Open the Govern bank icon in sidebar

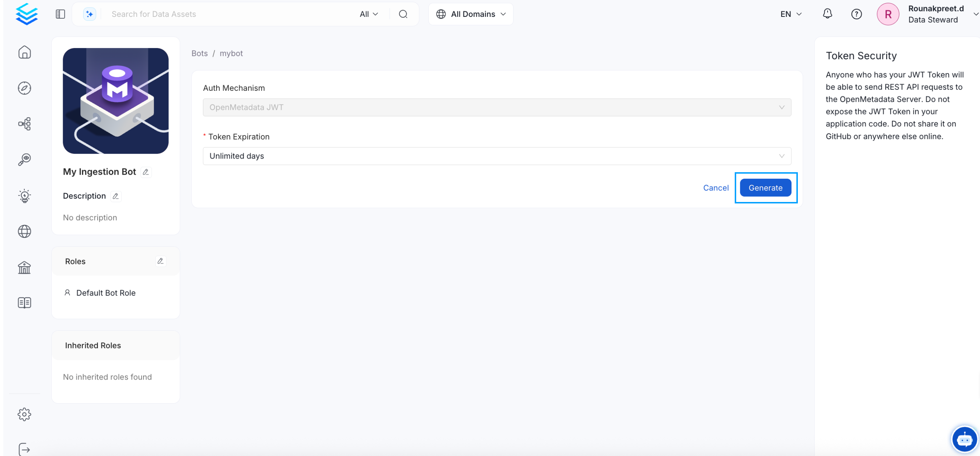24,268
